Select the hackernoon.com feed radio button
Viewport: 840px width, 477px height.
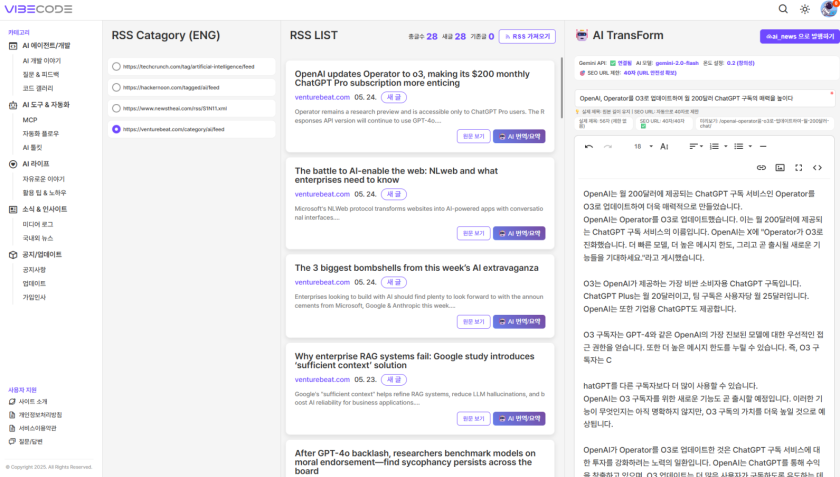116,87
